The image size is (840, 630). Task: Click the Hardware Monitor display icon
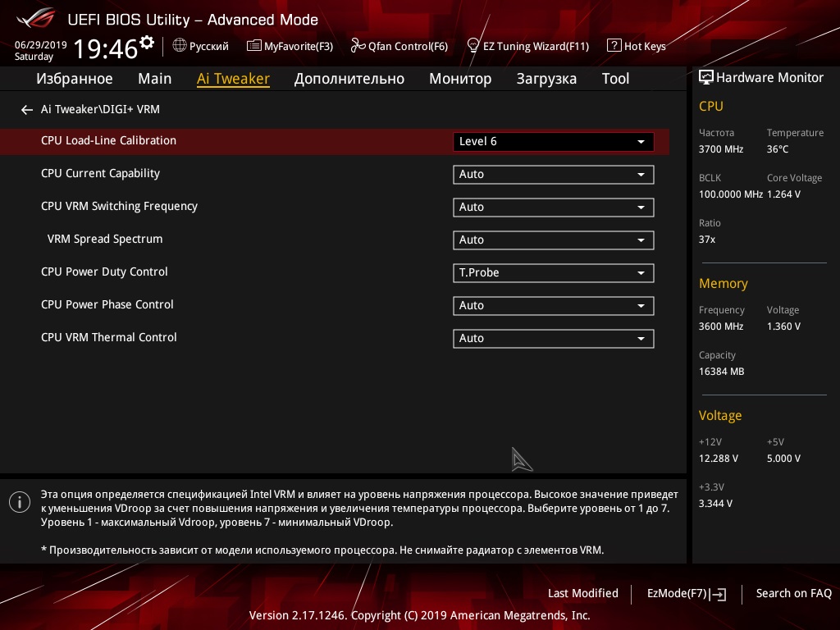[x=706, y=78]
